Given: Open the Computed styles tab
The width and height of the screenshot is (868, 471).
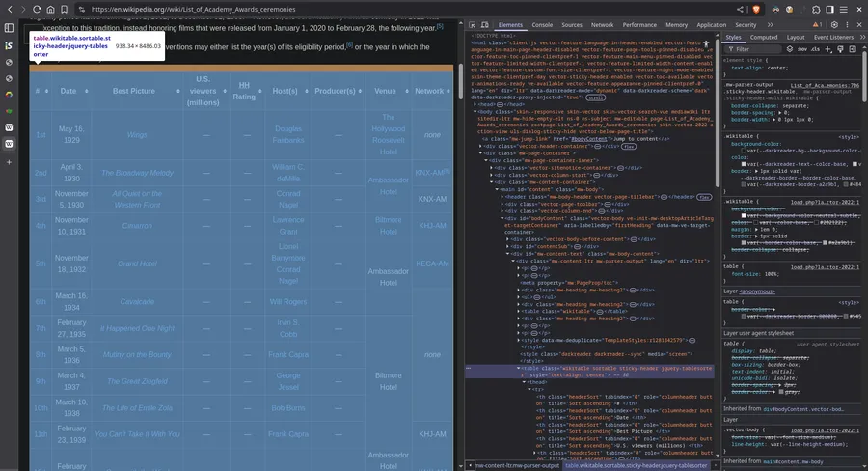Looking at the screenshot, I should point(764,37).
